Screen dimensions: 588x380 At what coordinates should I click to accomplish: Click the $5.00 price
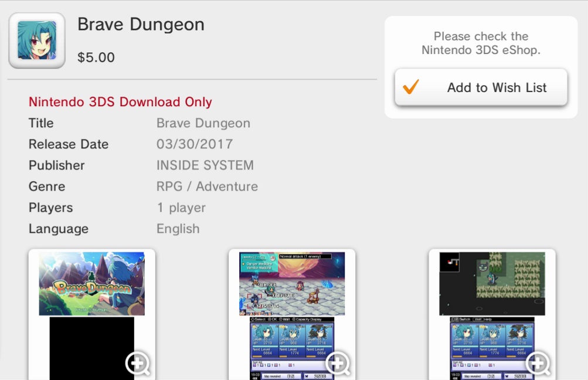coord(96,57)
